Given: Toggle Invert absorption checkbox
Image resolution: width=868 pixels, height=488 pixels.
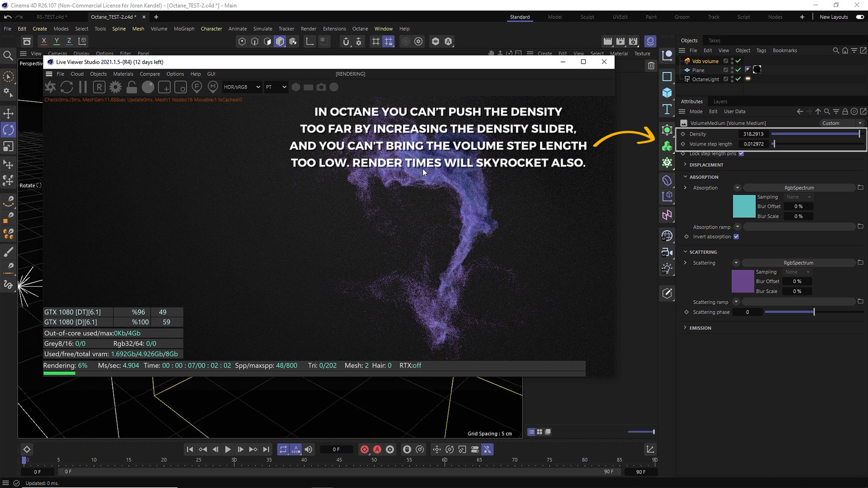Looking at the screenshot, I should (x=736, y=237).
